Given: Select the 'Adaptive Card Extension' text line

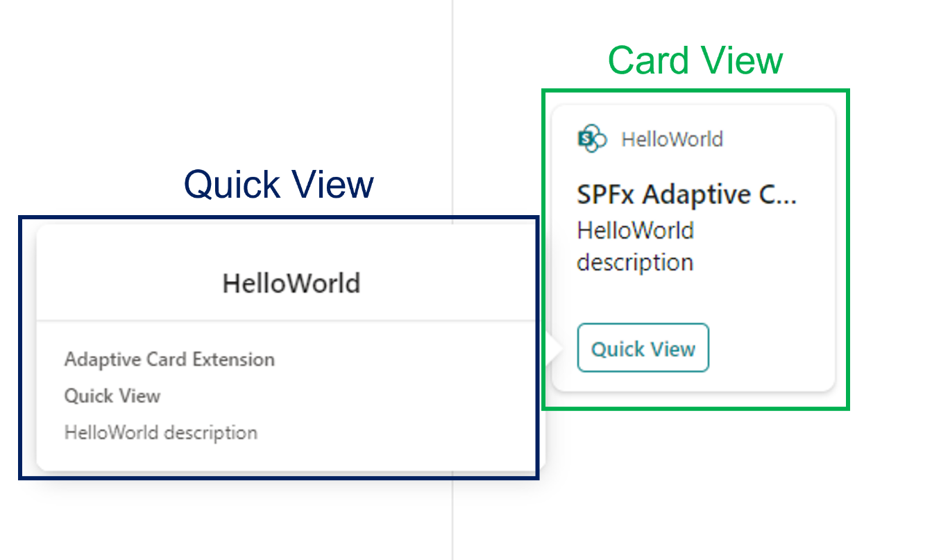Looking at the screenshot, I should pyautogui.click(x=169, y=359).
